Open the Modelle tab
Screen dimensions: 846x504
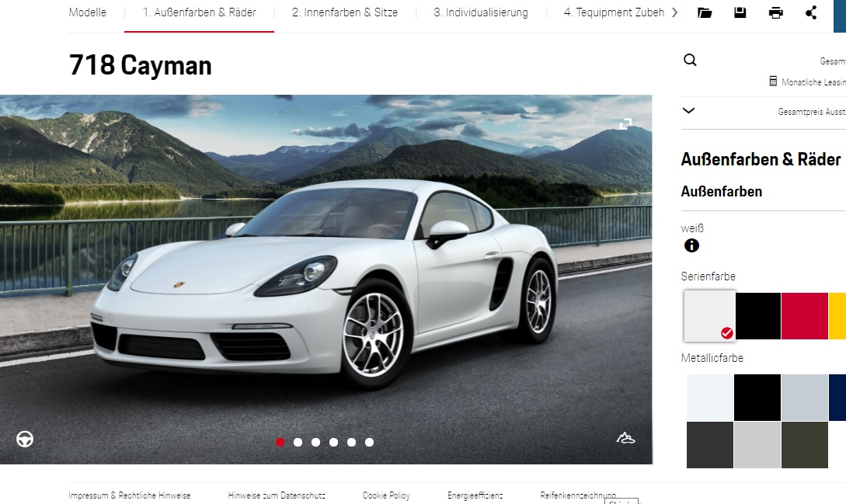(88, 12)
